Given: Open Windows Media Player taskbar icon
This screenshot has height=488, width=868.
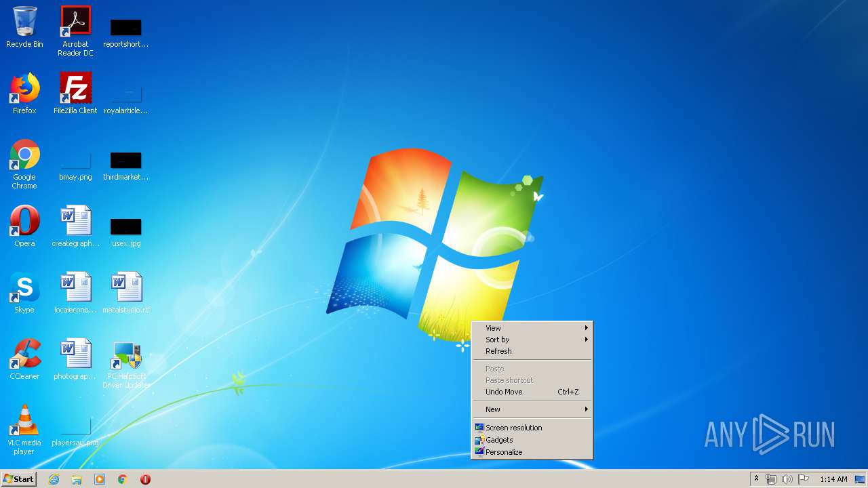Looking at the screenshot, I should [x=100, y=479].
